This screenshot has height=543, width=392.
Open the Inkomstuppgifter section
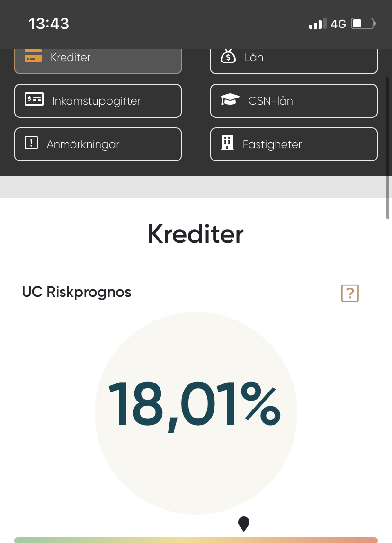tap(98, 101)
